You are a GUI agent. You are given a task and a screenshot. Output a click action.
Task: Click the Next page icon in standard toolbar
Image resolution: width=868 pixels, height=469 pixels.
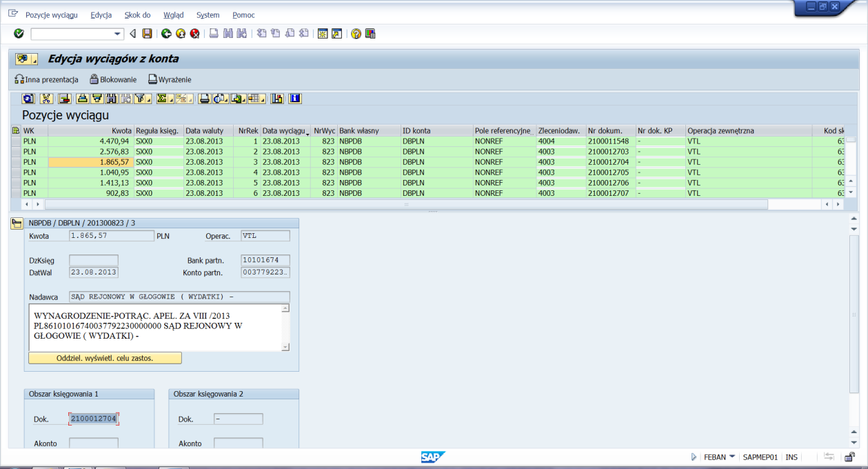click(290, 33)
